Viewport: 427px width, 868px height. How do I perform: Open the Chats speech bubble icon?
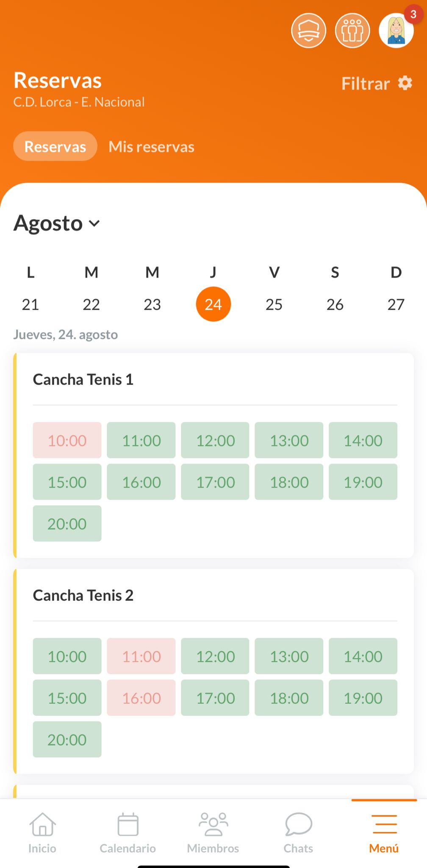pos(299,825)
